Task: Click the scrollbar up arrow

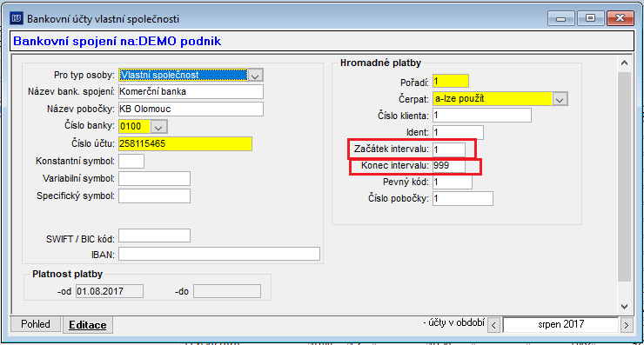Action: tap(624, 63)
